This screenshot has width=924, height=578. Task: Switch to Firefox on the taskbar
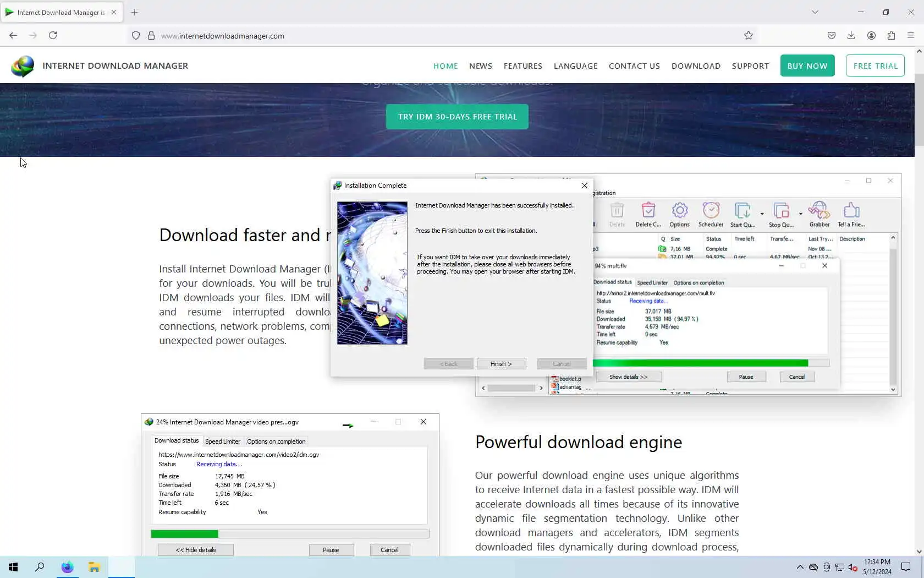67,567
